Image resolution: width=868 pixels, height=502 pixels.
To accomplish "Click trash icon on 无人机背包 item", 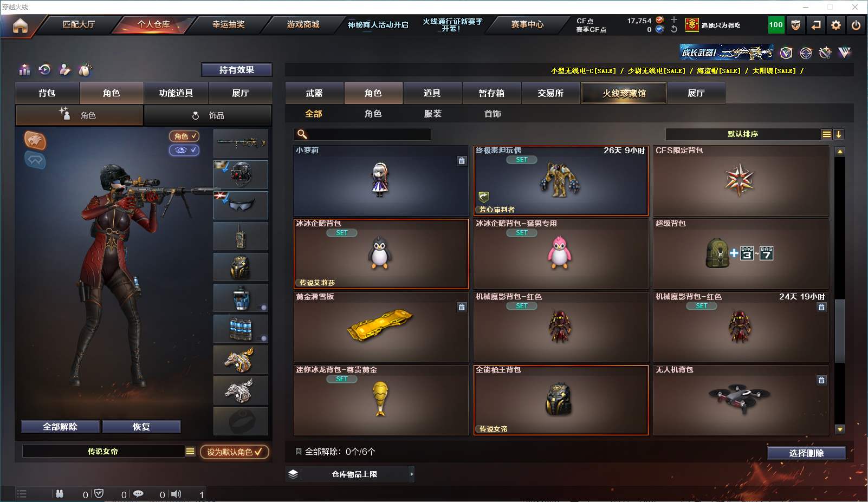I will [x=821, y=380].
